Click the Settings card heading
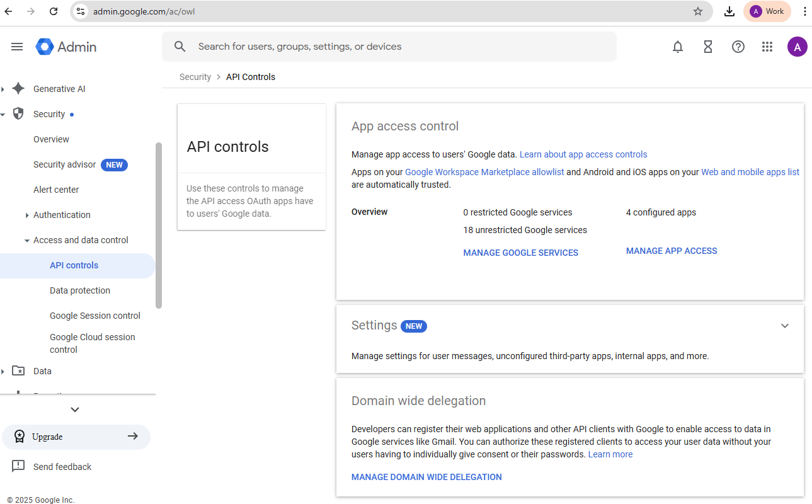Screen dimensions: 812x504 coord(374,325)
